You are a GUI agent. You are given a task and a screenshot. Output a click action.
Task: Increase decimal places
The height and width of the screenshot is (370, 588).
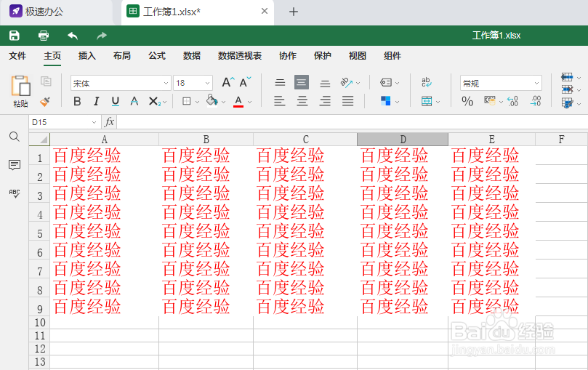[x=536, y=101]
